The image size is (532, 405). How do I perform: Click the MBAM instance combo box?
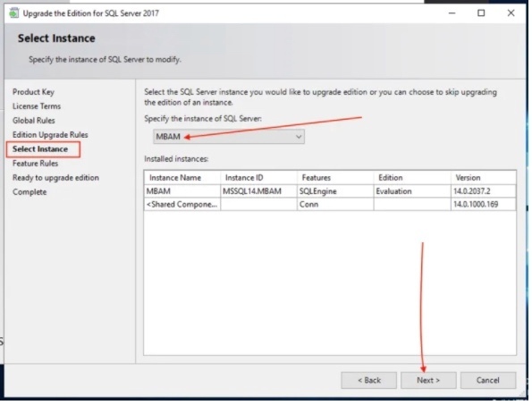click(229, 137)
